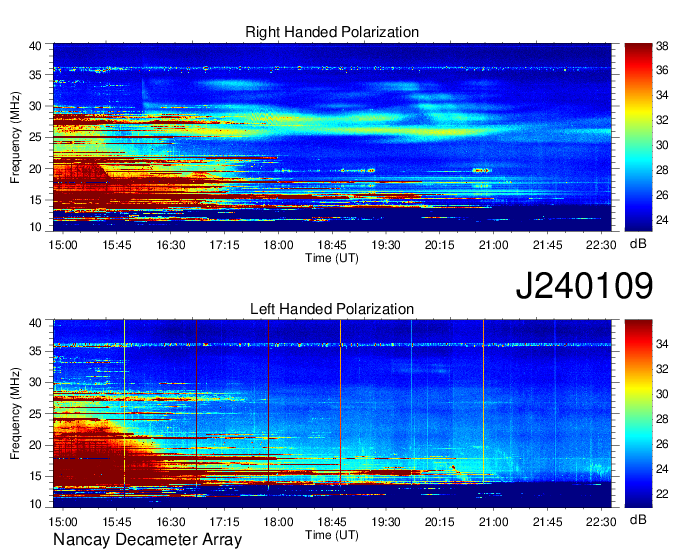This screenshot has height=552, width=680.
Task: Click "22" value on Left Handed colorbar scale
Action: (x=662, y=494)
